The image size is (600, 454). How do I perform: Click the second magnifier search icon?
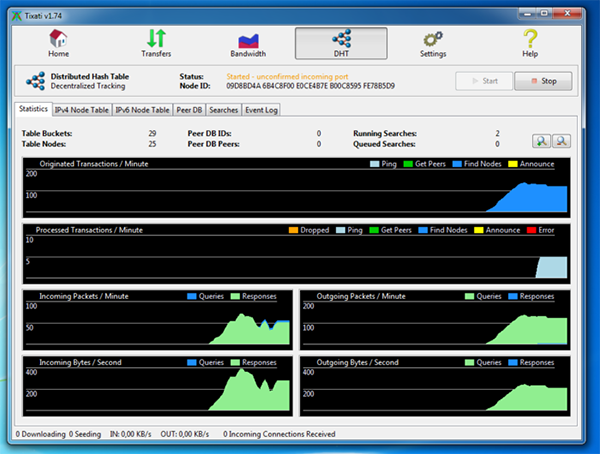point(561,141)
